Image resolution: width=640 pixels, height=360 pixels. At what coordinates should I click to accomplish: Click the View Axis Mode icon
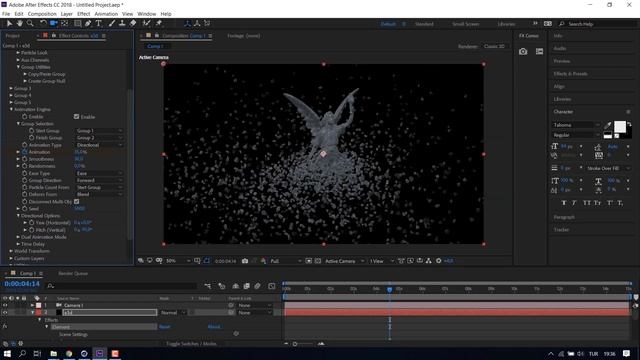pyautogui.click(x=207, y=24)
